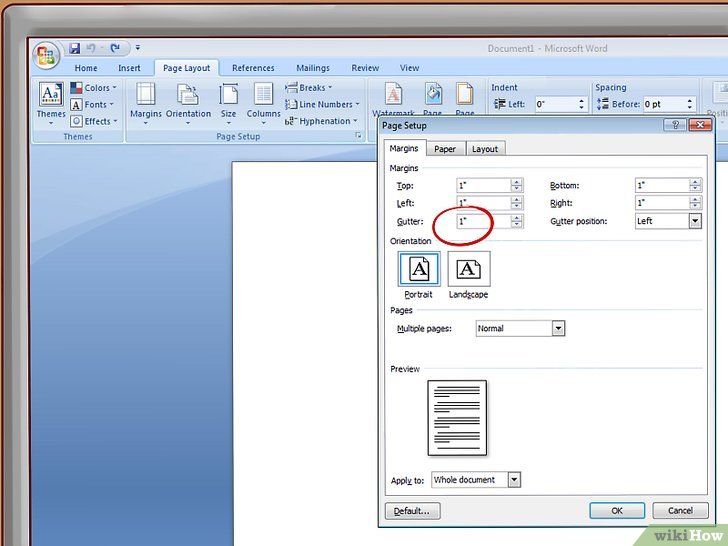The height and width of the screenshot is (546, 728).
Task: Click the Redo icon in Quick Access toolbar
Action: point(115,48)
